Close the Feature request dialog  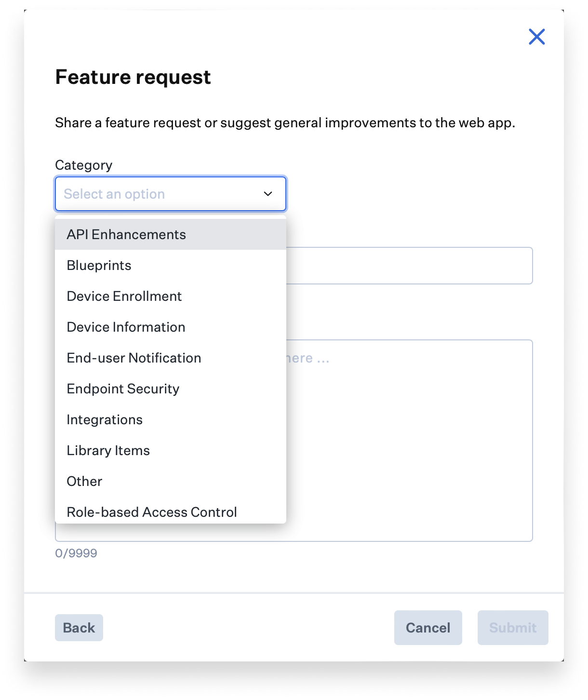coord(536,37)
